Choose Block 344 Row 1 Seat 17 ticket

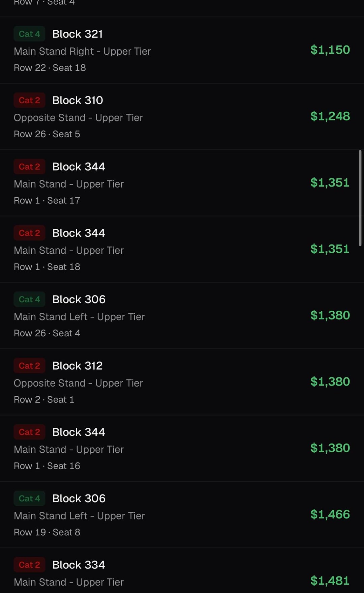click(x=182, y=183)
